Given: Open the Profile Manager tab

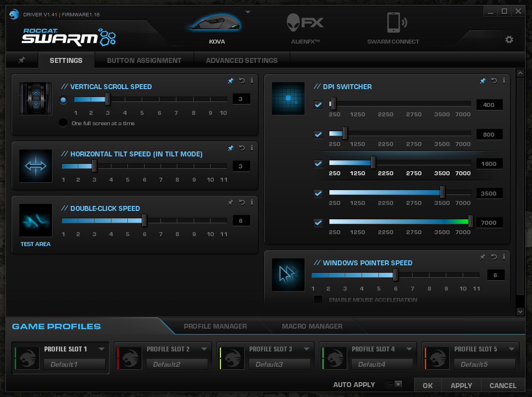Looking at the screenshot, I should pyautogui.click(x=215, y=326).
